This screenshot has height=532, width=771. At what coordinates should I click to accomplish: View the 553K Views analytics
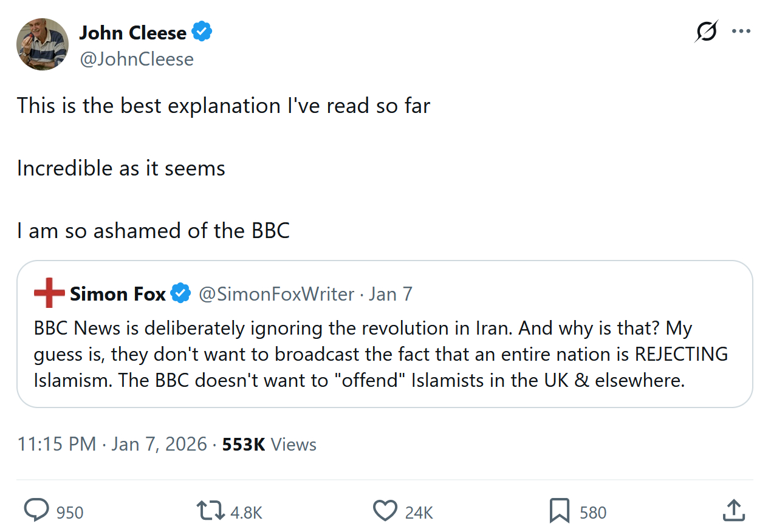point(269,444)
